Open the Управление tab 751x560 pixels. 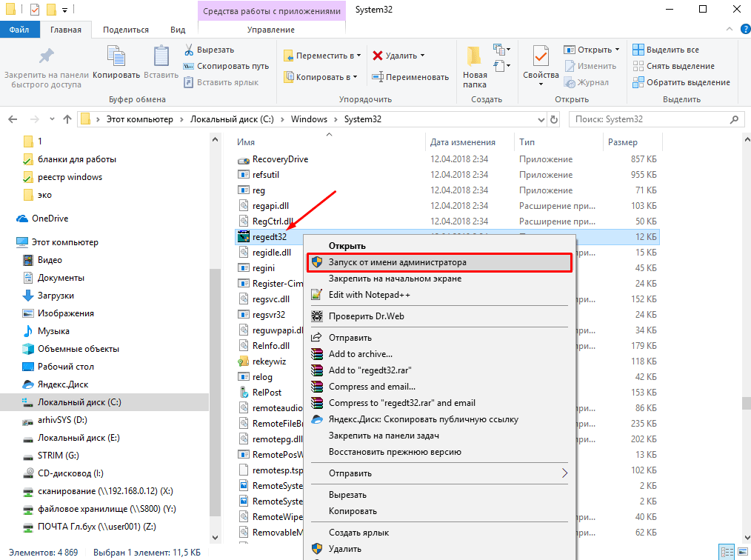click(x=270, y=30)
